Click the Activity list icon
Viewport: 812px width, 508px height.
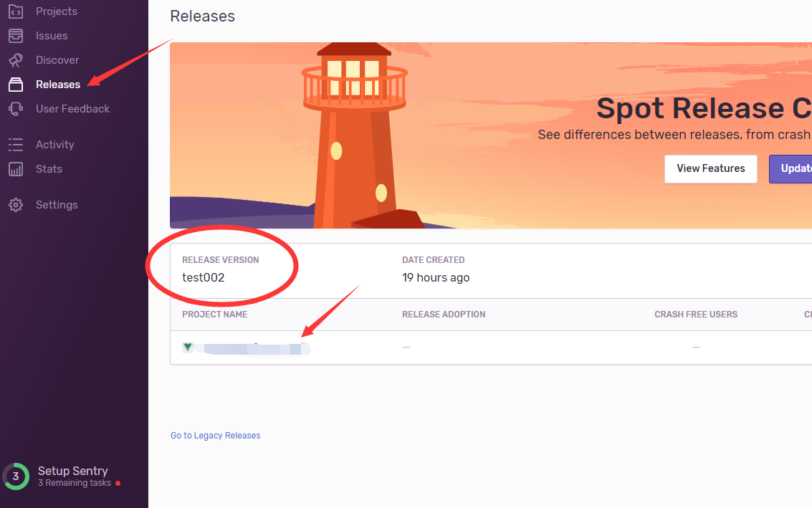pyautogui.click(x=16, y=145)
